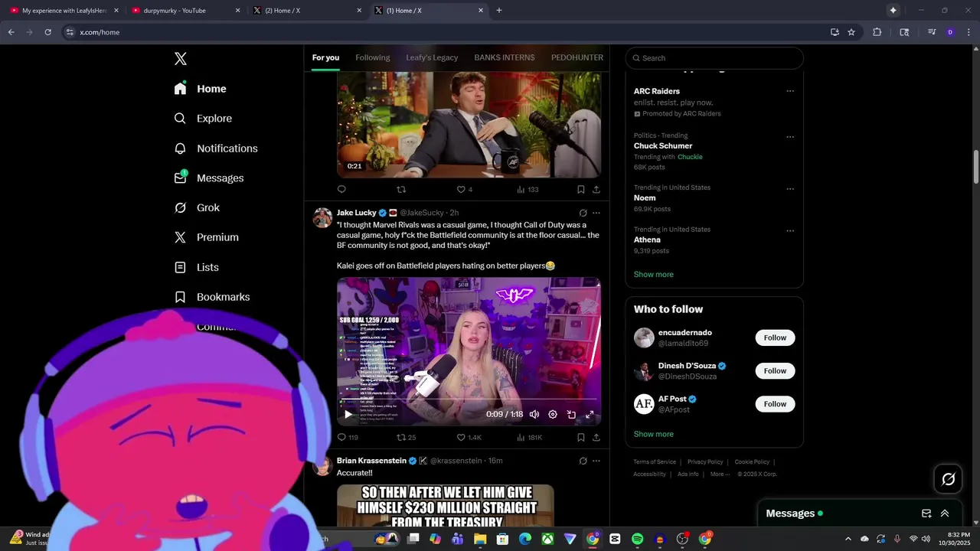980x551 pixels.
Task: Switch to the Following tab
Action: (373, 57)
